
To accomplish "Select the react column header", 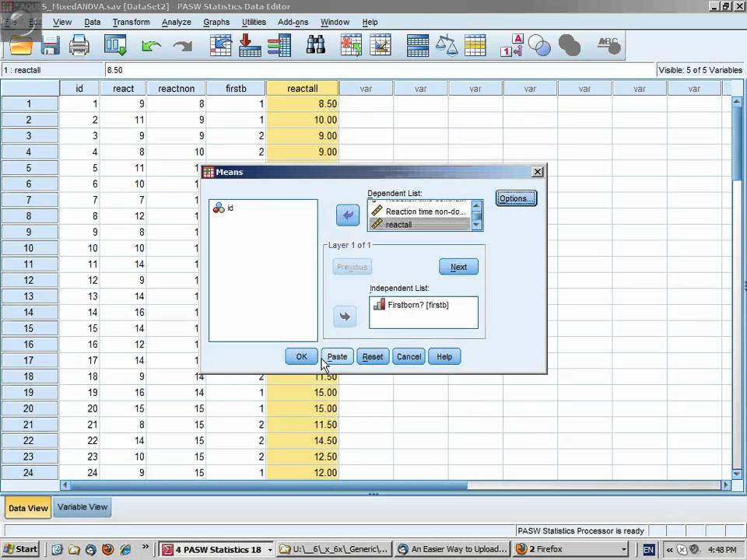I will click(x=124, y=89).
